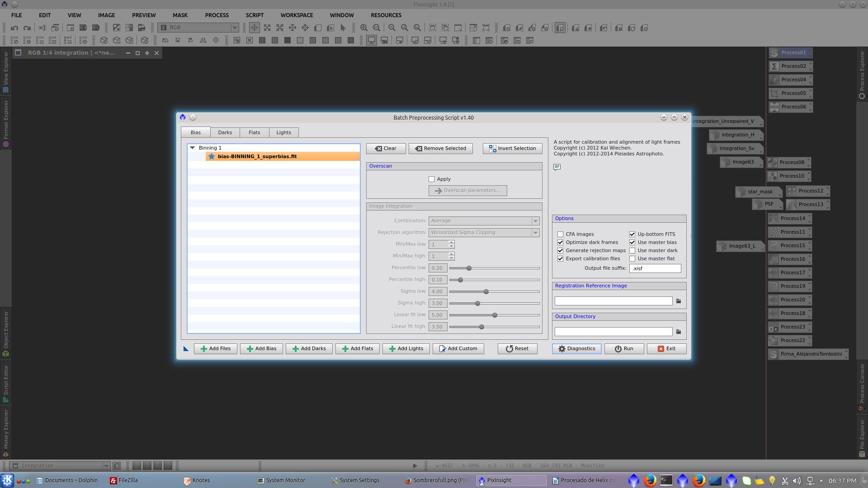The image size is (868, 488).
Task: Click the Min/Max high spinner arrows
Action: point(451,256)
